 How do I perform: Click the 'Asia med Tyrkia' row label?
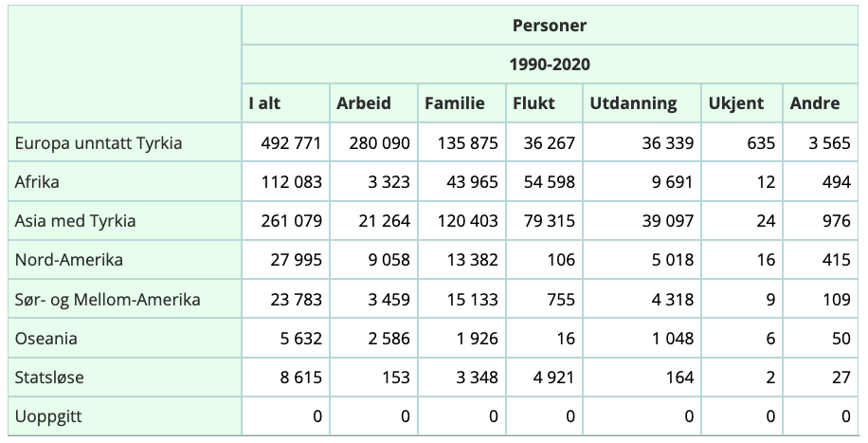(x=76, y=221)
